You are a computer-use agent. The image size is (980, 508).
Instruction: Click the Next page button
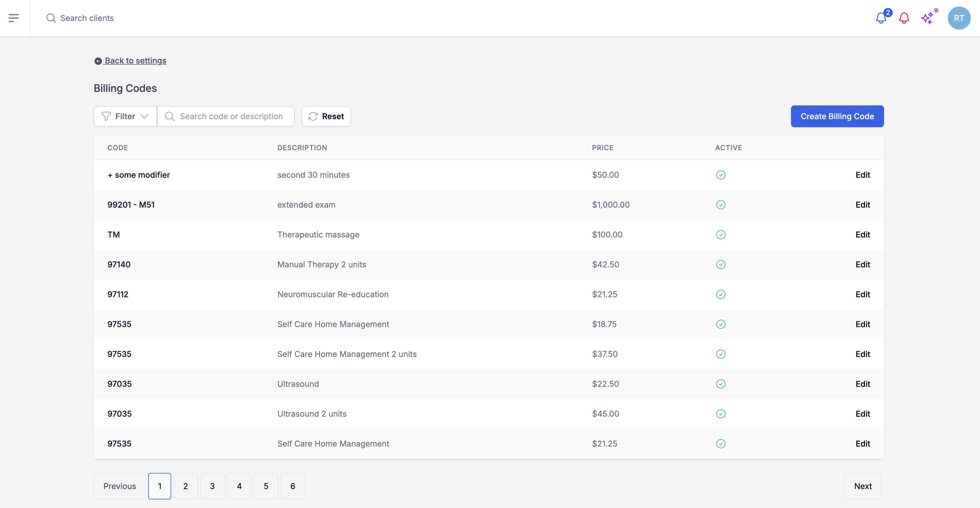click(863, 486)
